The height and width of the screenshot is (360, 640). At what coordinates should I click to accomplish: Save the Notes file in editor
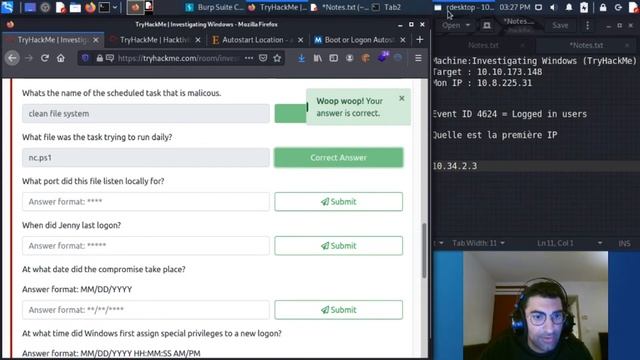click(560, 25)
